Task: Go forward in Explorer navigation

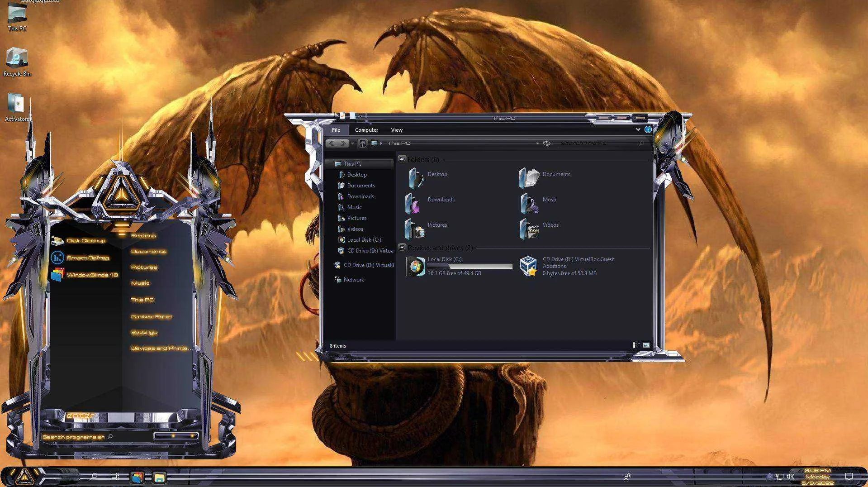Action: pos(343,143)
